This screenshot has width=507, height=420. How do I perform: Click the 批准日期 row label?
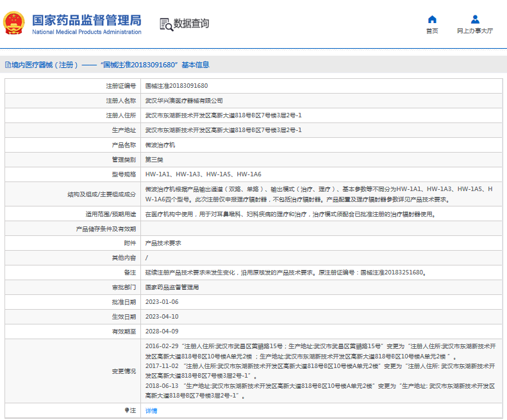coord(124,302)
